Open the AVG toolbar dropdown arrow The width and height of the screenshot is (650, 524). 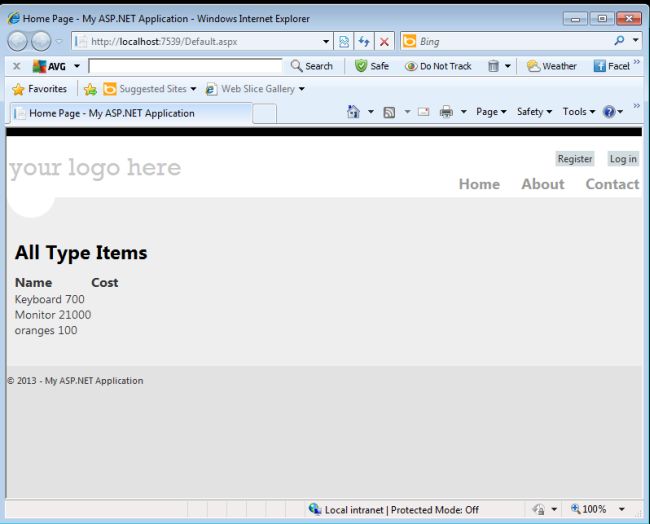click(x=77, y=66)
